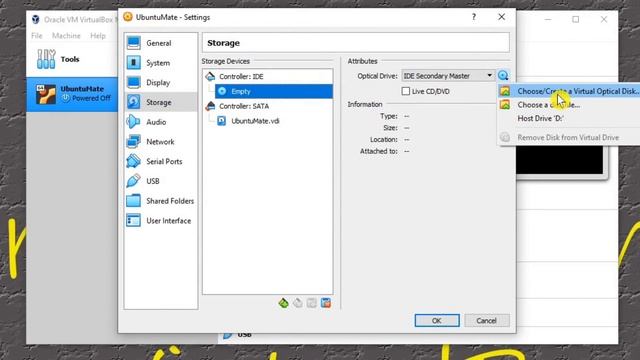Click the UbuntuMate.vdi hard disk icon
The width and height of the screenshot is (640, 360).
pyautogui.click(x=222, y=121)
